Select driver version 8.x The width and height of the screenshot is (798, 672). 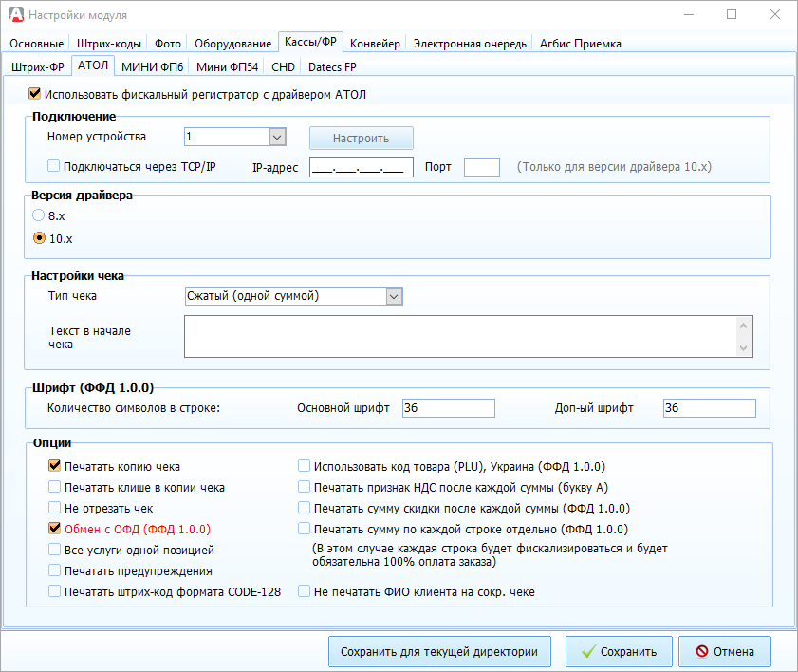point(39,215)
